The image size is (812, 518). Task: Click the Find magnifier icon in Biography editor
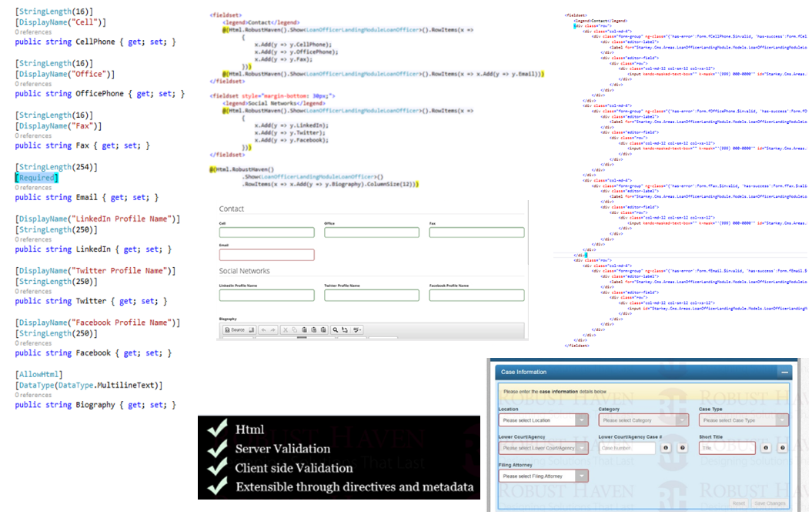(x=336, y=330)
